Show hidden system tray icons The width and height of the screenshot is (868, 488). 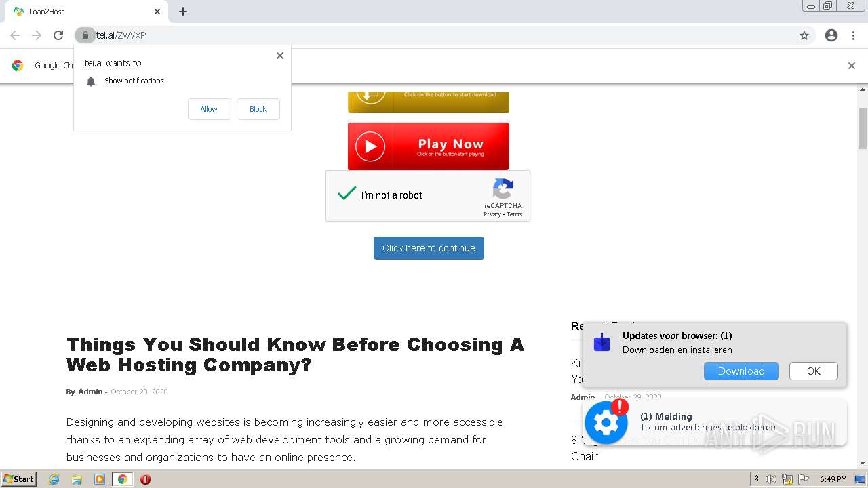757,479
